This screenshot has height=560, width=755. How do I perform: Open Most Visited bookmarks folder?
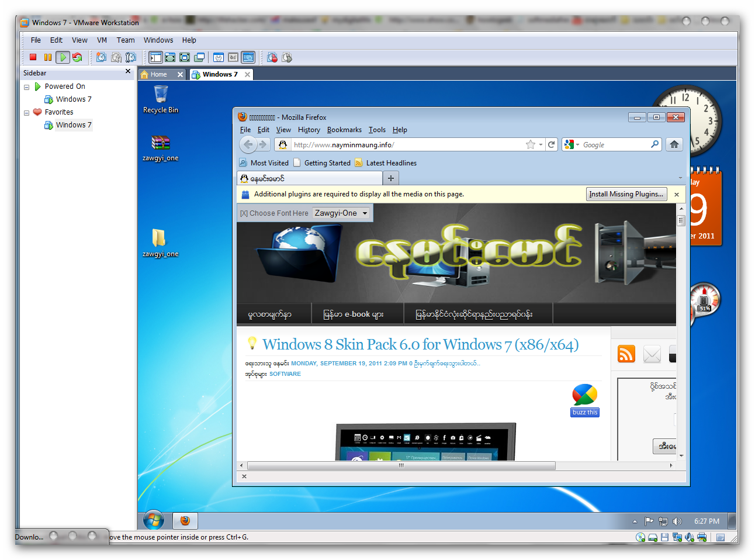tap(264, 163)
